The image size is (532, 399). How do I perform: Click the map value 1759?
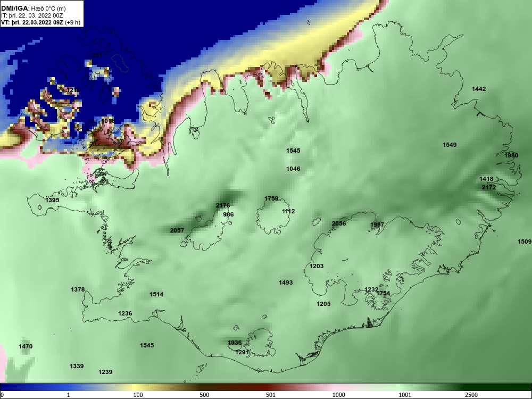tap(271, 198)
